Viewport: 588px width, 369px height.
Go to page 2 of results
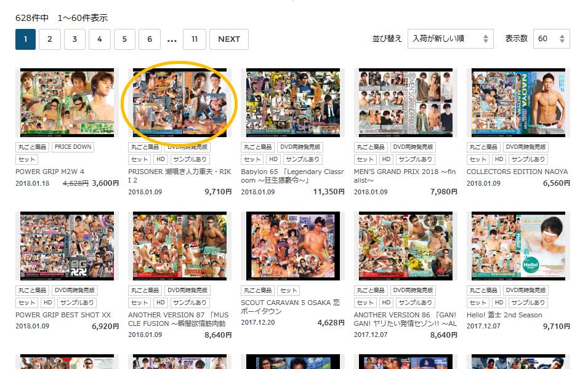pos(49,39)
